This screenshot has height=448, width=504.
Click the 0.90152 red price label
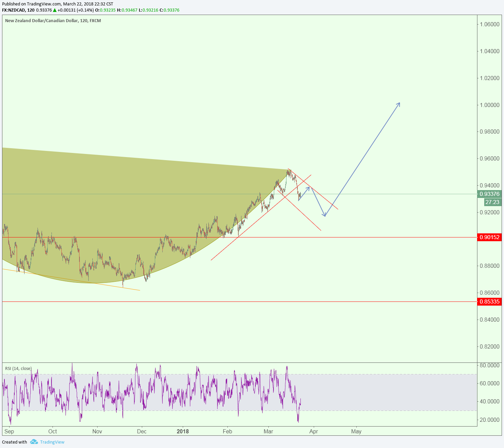pos(490,237)
